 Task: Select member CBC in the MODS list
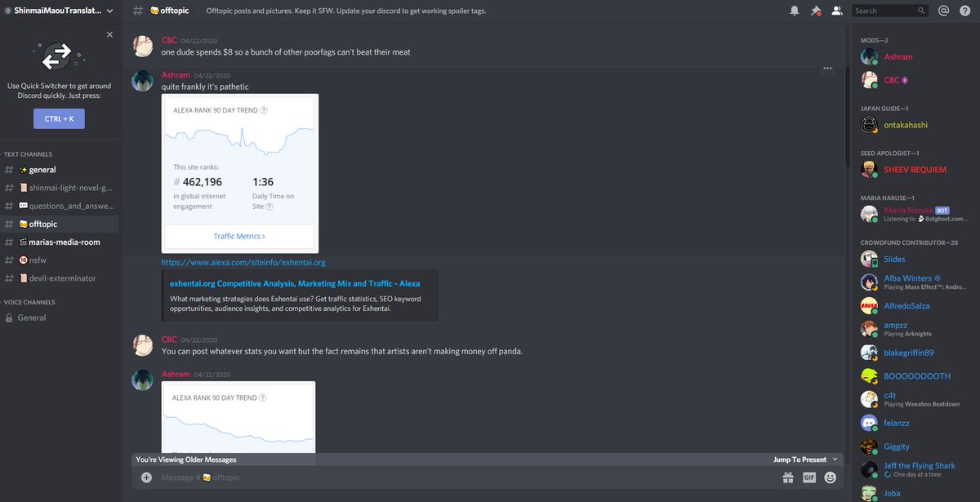[914, 80]
